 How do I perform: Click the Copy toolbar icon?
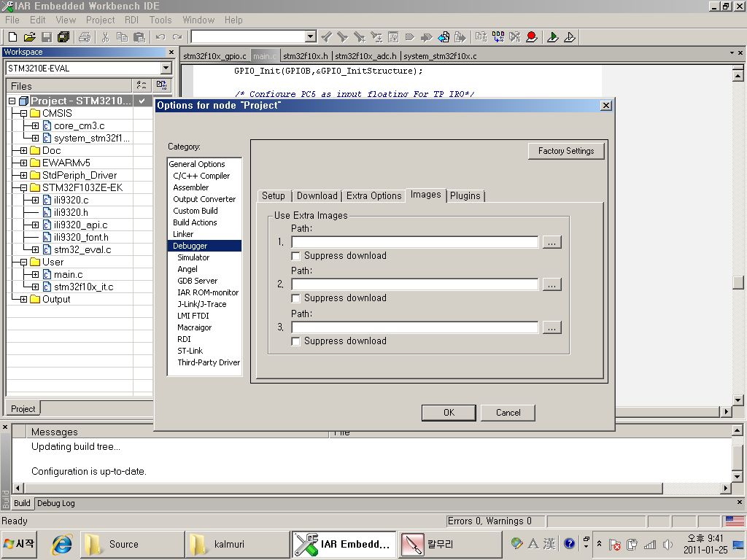[x=122, y=37]
